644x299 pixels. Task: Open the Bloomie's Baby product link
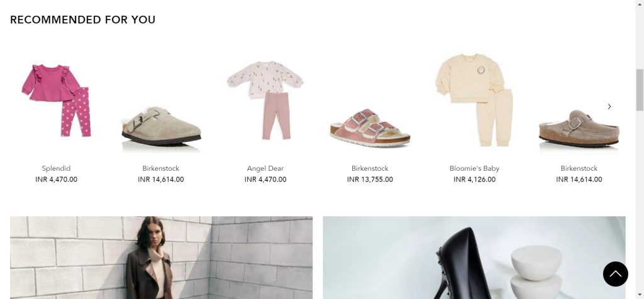pos(474,168)
